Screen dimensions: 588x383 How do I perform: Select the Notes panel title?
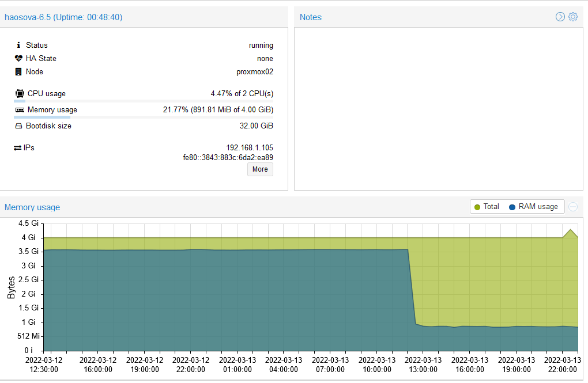tap(311, 17)
